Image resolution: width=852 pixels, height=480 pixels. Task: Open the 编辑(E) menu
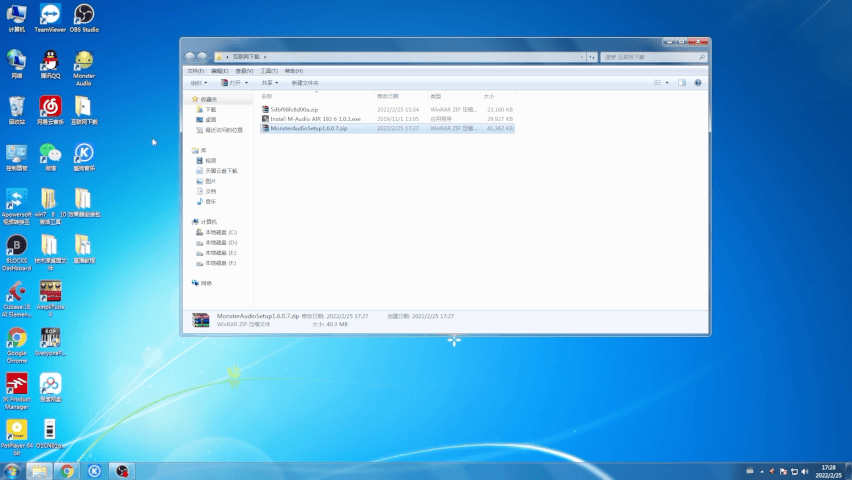tap(220, 71)
